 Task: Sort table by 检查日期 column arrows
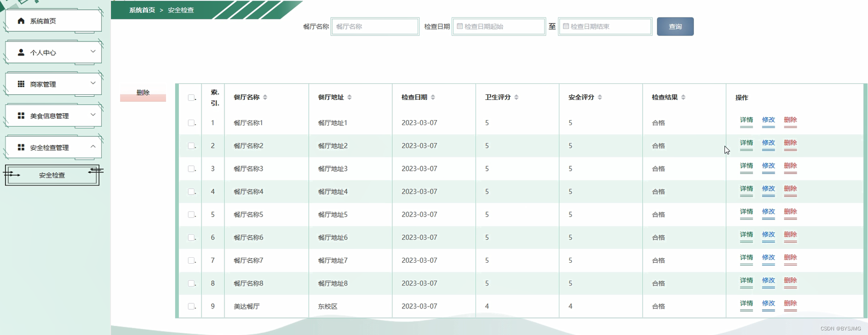coord(433,97)
